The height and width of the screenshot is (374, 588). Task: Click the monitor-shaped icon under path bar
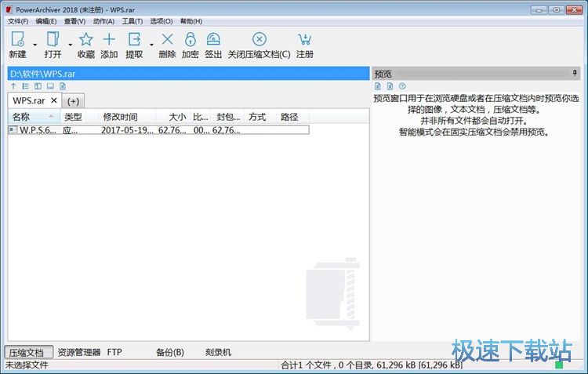(x=50, y=86)
